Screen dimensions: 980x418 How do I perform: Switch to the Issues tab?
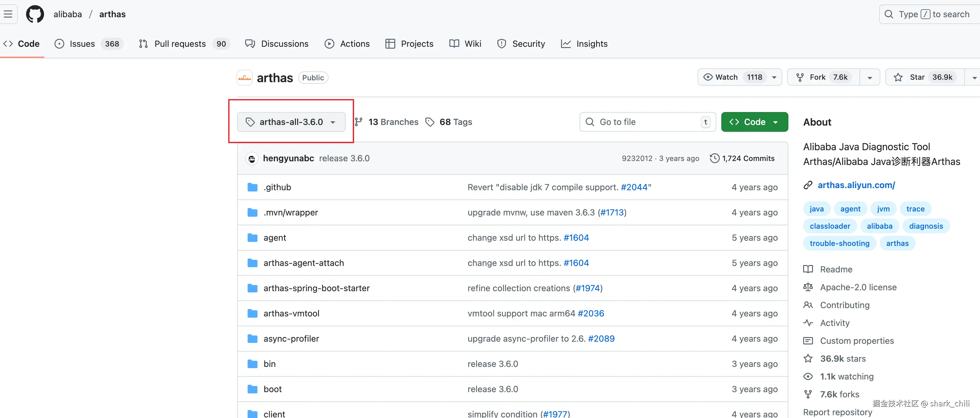[x=82, y=44]
